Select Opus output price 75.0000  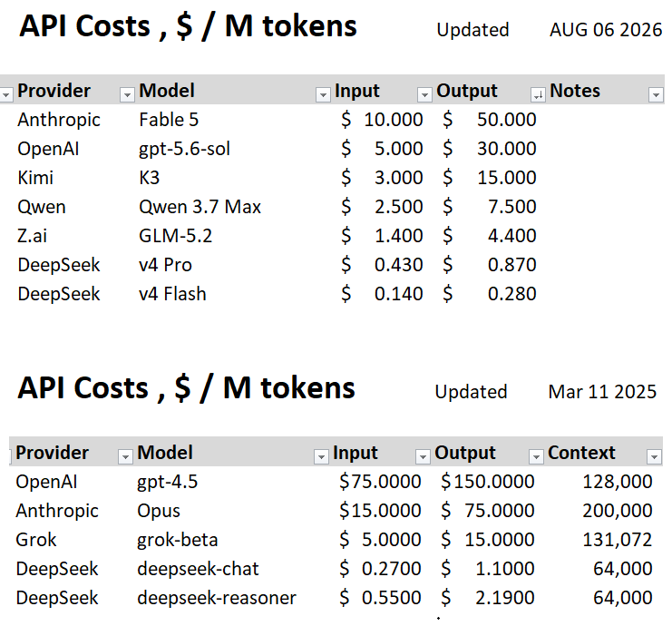coord(488,511)
